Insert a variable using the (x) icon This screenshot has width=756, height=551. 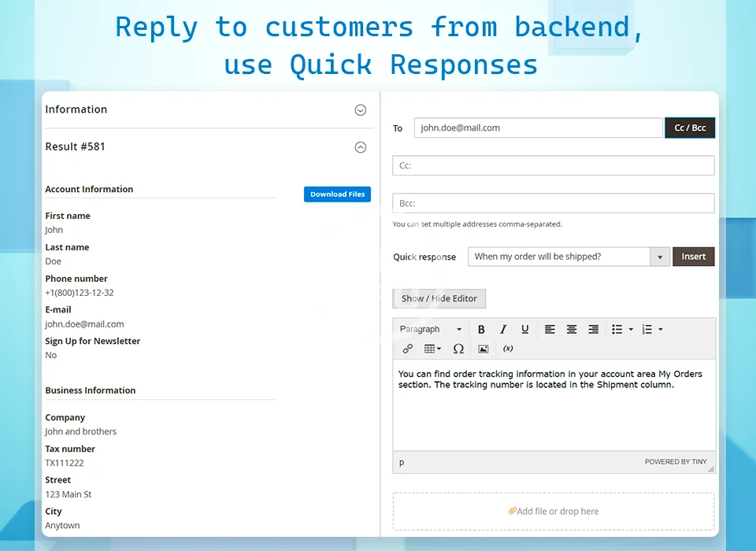click(508, 349)
